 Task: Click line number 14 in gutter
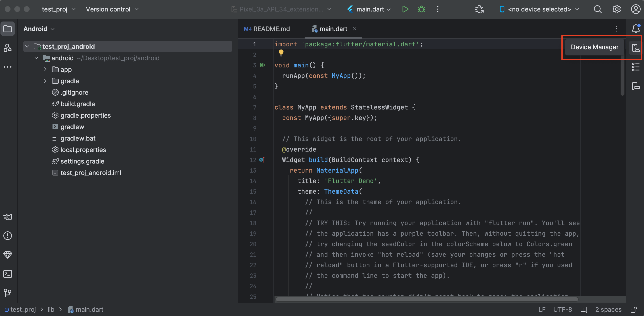(253, 181)
